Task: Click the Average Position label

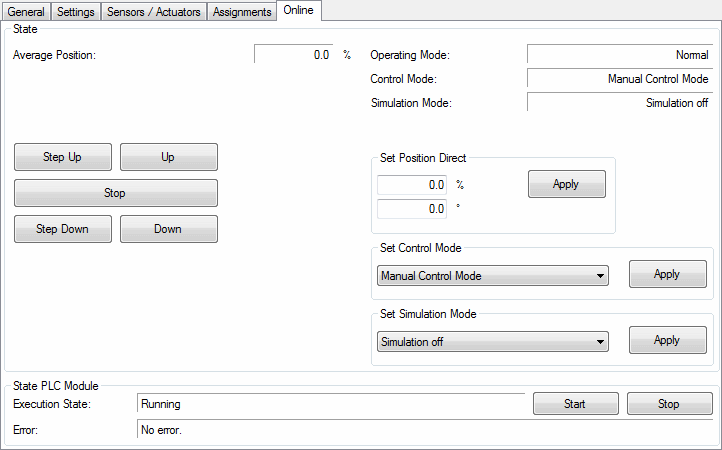Action: coord(54,55)
